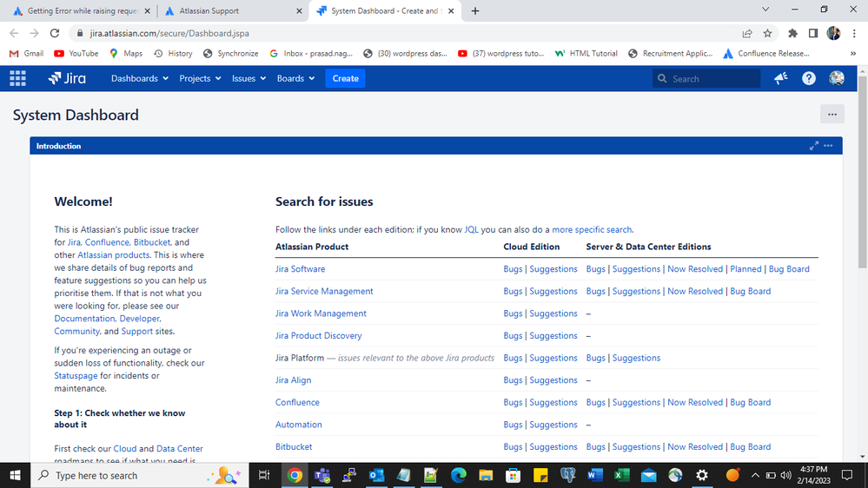Select the System Dashboard browser tab
The width and height of the screenshot is (868, 488).
(385, 11)
